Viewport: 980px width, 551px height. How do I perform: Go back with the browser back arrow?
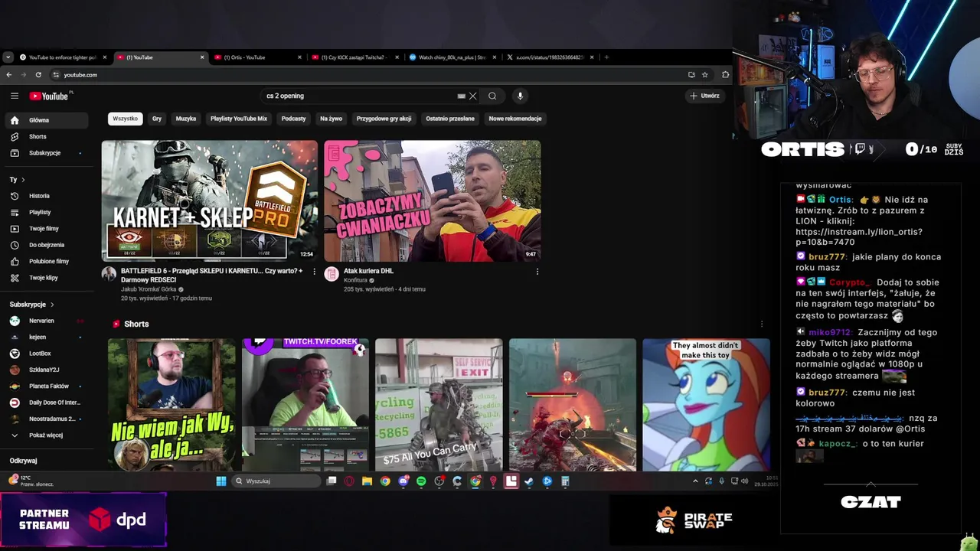point(8,75)
